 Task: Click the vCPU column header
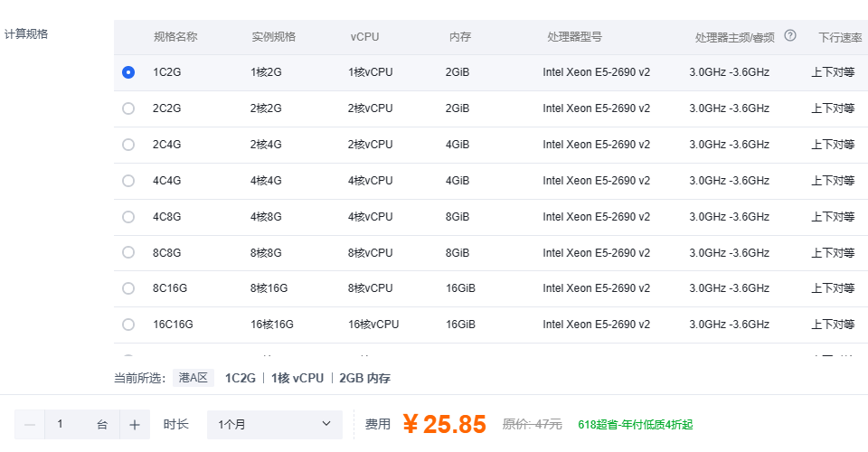pos(364,37)
